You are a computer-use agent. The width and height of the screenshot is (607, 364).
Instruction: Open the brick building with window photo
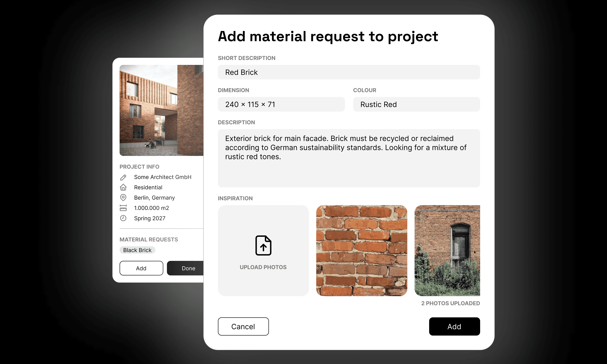(447, 250)
